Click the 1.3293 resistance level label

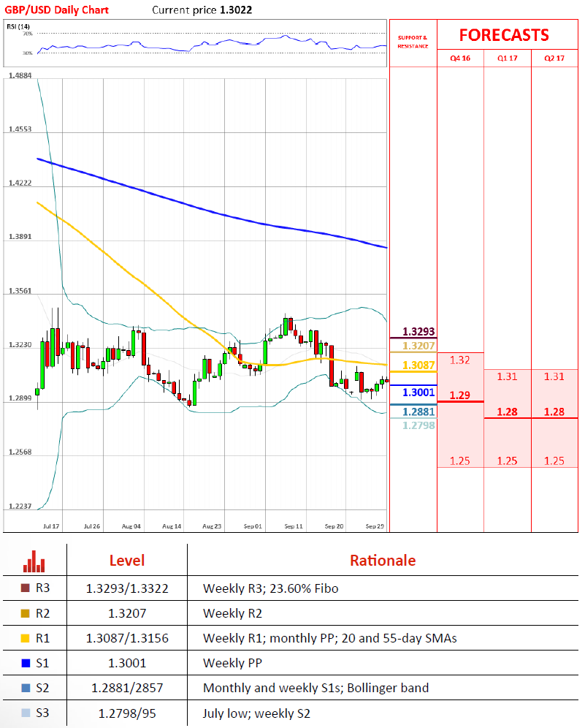(x=418, y=332)
